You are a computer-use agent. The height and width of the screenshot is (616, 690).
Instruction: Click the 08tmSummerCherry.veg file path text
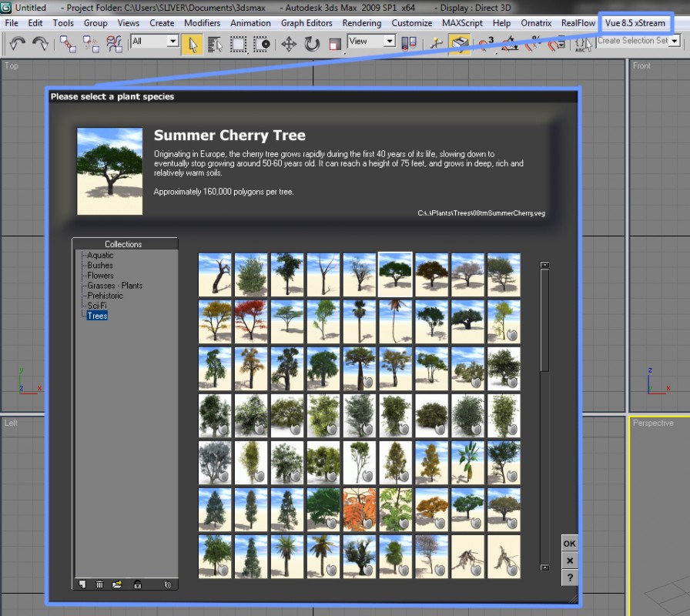pyautogui.click(x=481, y=213)
